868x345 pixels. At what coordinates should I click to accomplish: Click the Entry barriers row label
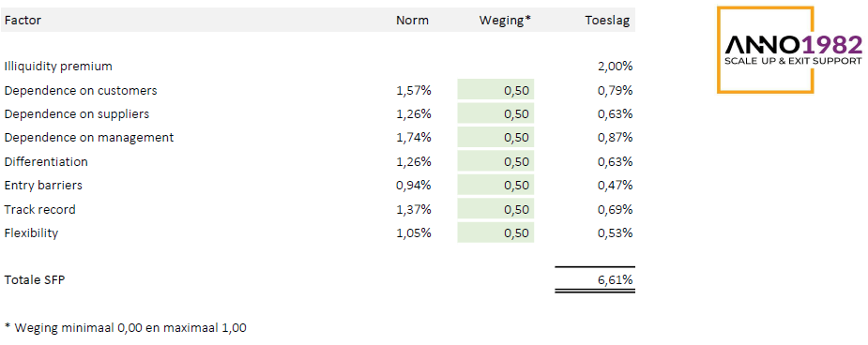coord(43,186)
